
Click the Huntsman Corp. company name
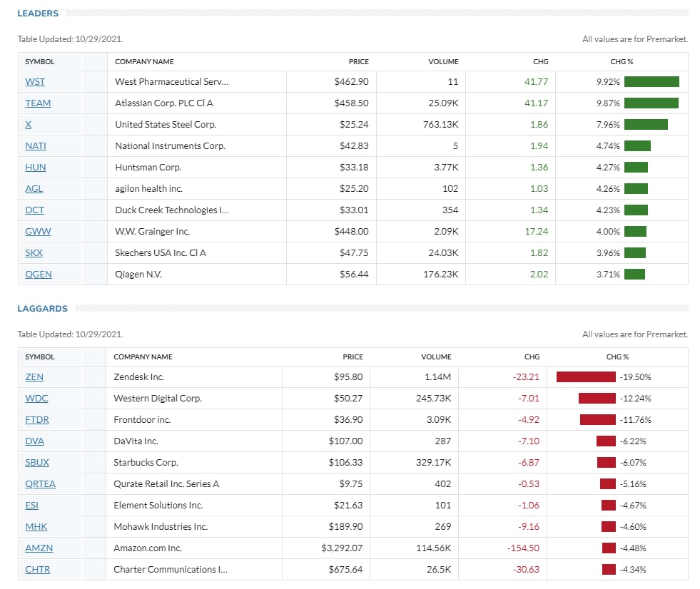148,168
